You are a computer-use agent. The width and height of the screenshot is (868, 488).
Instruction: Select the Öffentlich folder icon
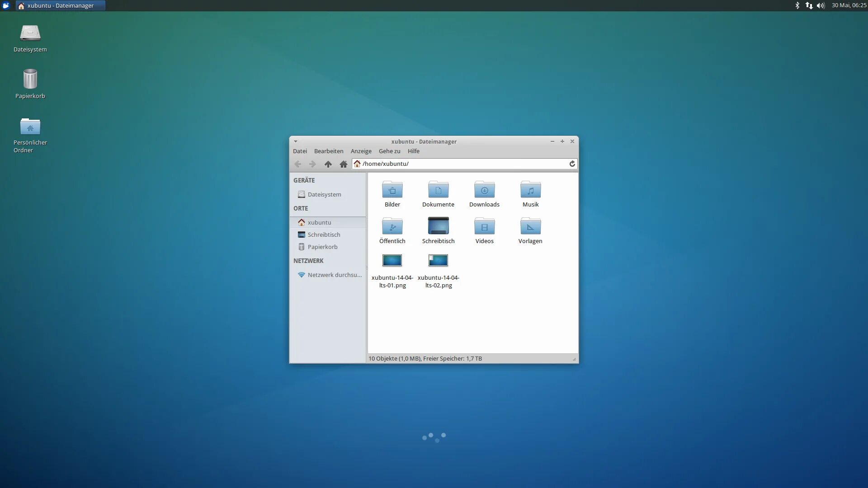[x=392, y=227]
